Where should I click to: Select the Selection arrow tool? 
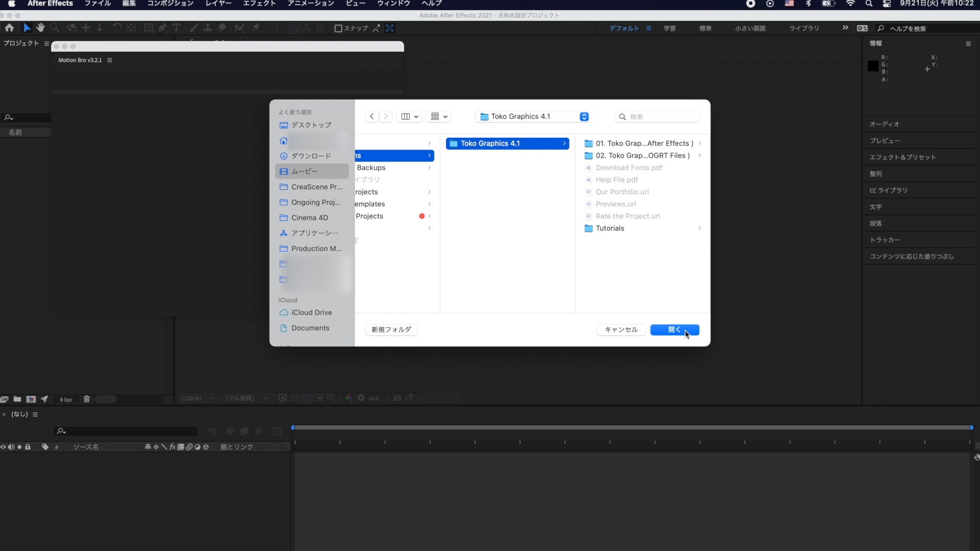[x=27, y=28]
